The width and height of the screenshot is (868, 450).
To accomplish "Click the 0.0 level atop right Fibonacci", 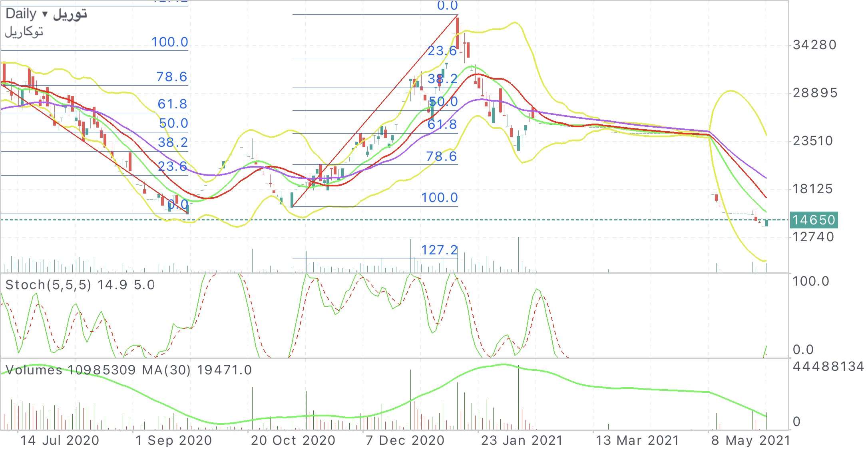I will click(447, 6).
